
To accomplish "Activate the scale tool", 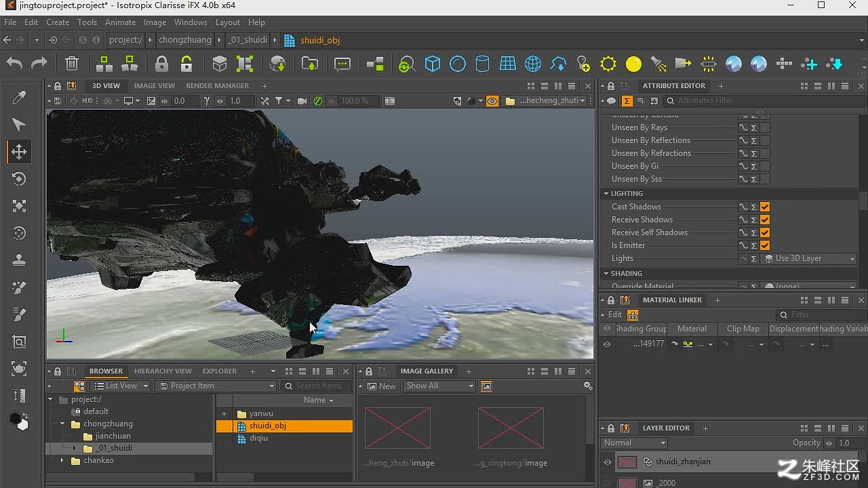I will pos(19,206).
